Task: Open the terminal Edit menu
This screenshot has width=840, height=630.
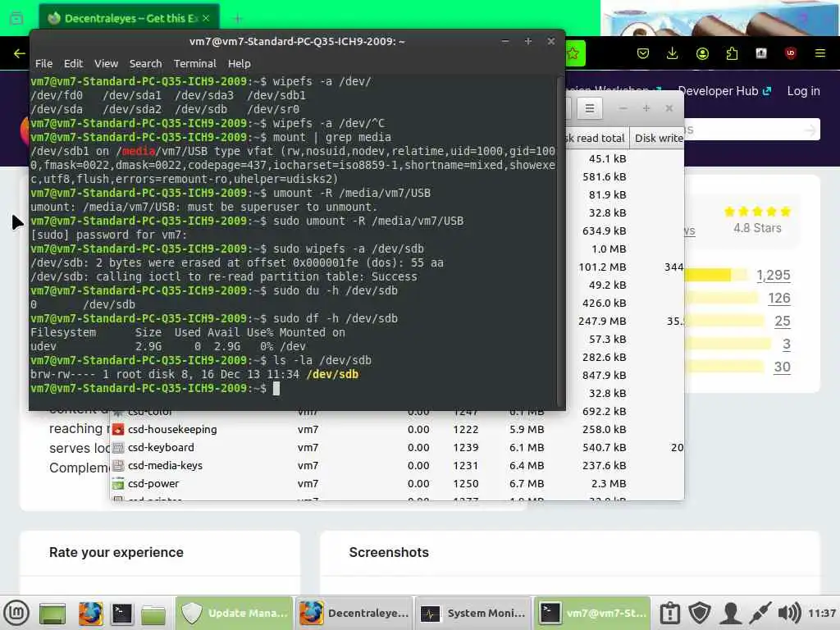Action: tap(73, 63)
